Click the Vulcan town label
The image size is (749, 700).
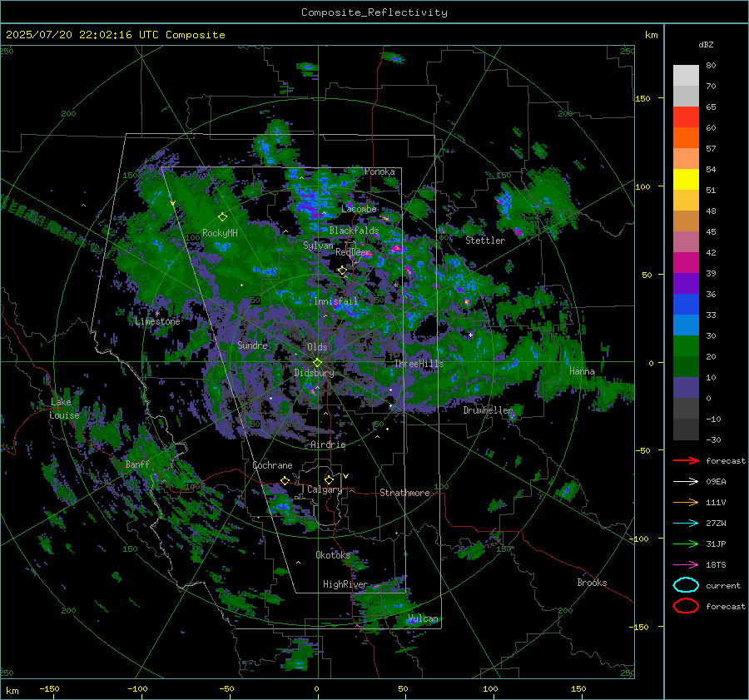point(423,618)
